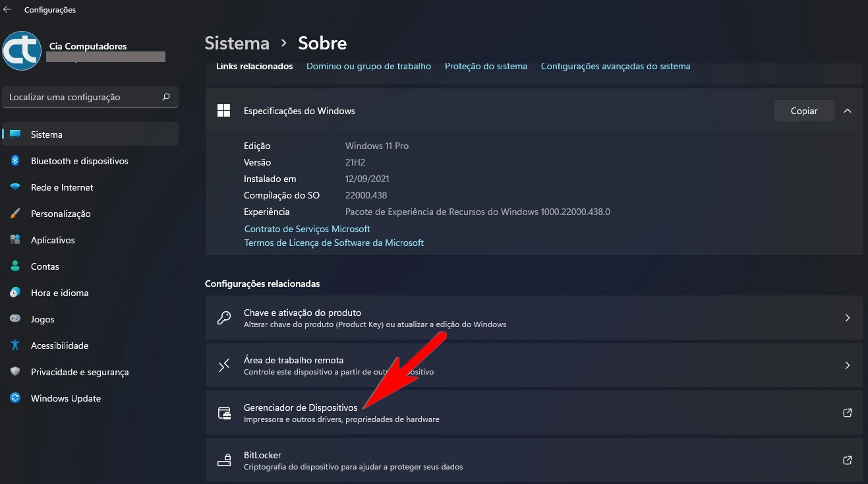Click the Rede e Internet wifi icon
The width and height of the screenshot is (868, 484).
tap(15, 187)
